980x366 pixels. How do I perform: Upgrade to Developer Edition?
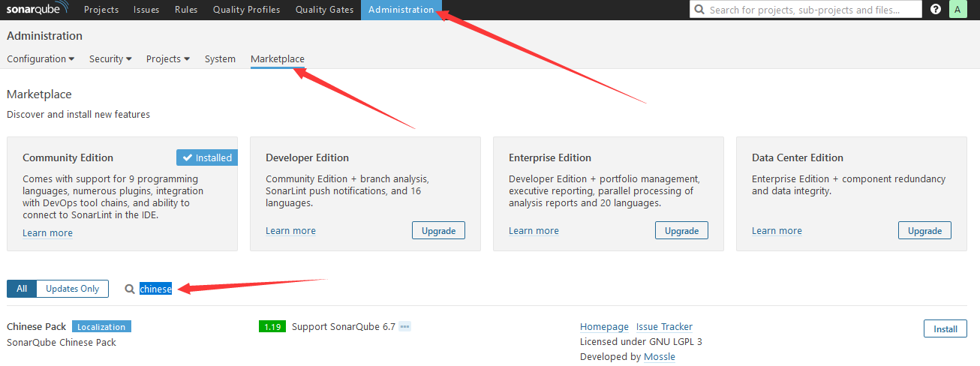tap(438, 230)
